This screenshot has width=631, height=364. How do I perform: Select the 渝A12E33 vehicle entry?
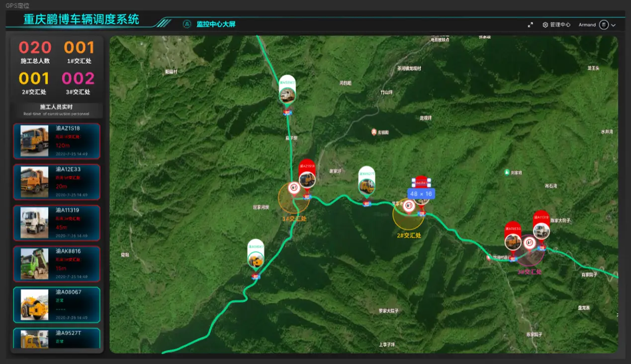(x=57, y=182)
